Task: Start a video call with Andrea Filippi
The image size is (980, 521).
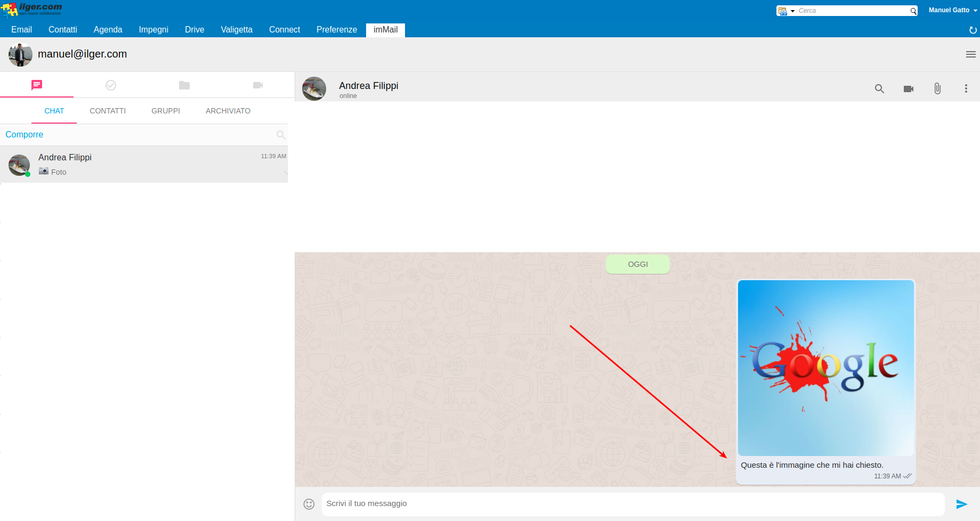Action: pos(909,89)
